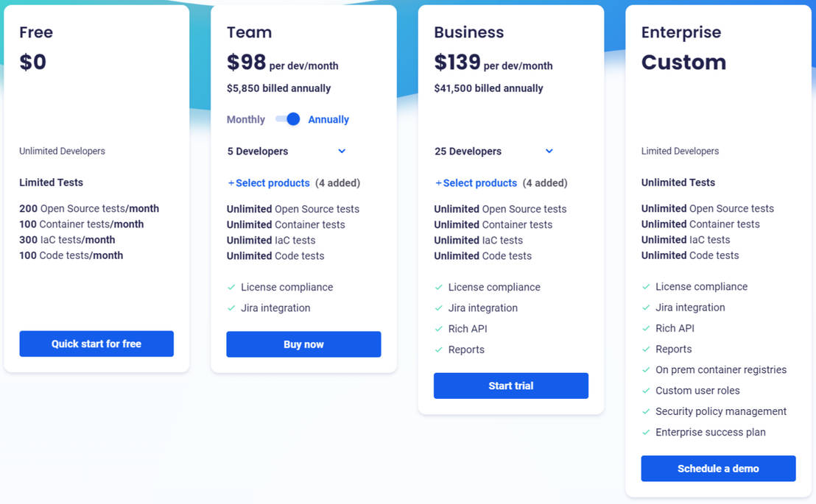Click checkmark next to Security policy management
The image size is (816, 504).
[645, 411]
